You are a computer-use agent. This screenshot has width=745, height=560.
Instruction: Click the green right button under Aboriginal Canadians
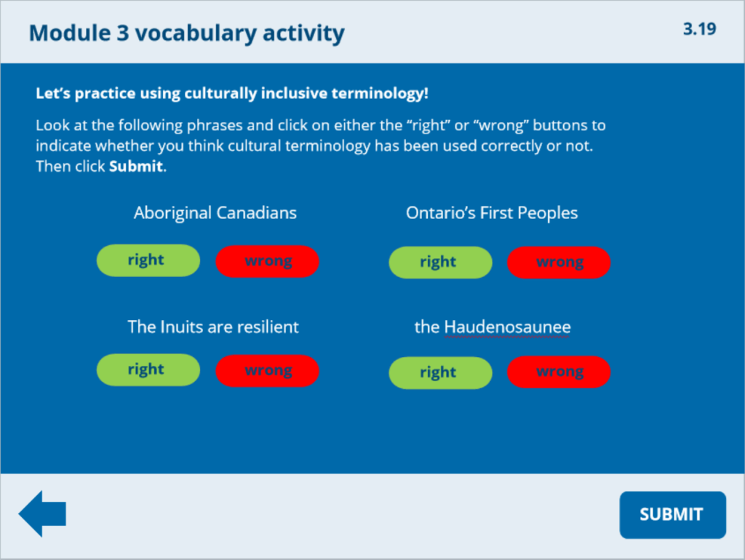tap(148, 260)
